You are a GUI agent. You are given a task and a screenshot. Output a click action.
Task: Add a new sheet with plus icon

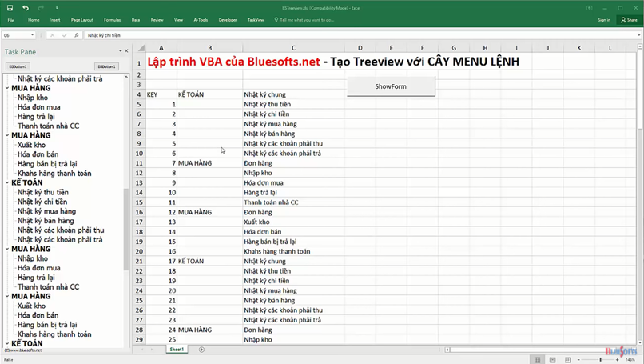pos(201,350)
